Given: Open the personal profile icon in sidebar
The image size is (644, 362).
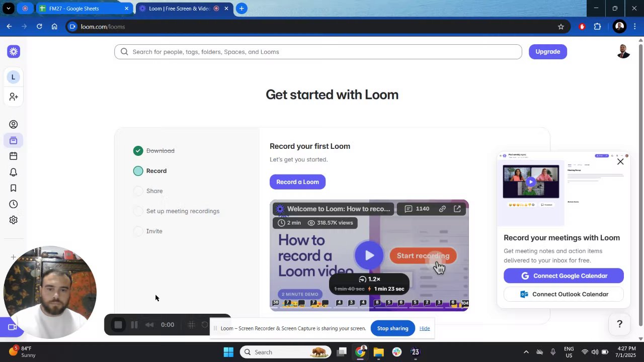Looking at the screenshot, I should point(14,125).
